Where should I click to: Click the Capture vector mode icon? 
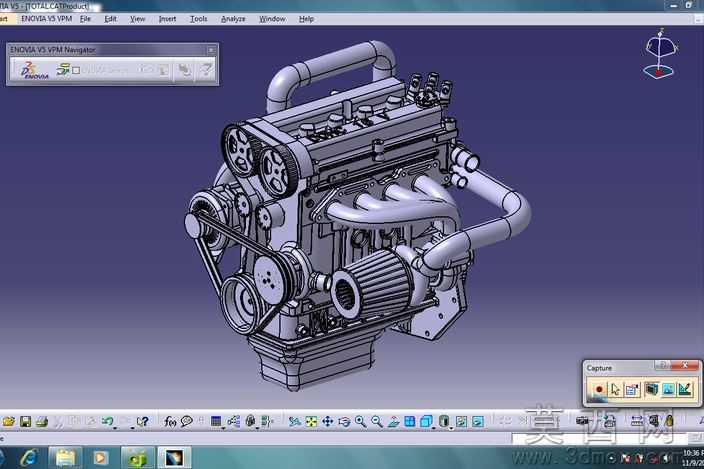coord(685,389)
